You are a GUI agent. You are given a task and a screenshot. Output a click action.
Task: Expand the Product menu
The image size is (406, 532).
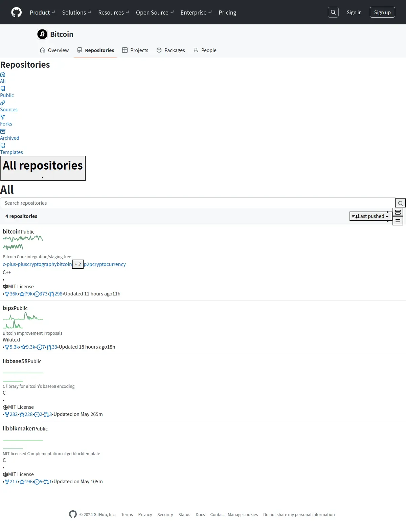(42, 13)
